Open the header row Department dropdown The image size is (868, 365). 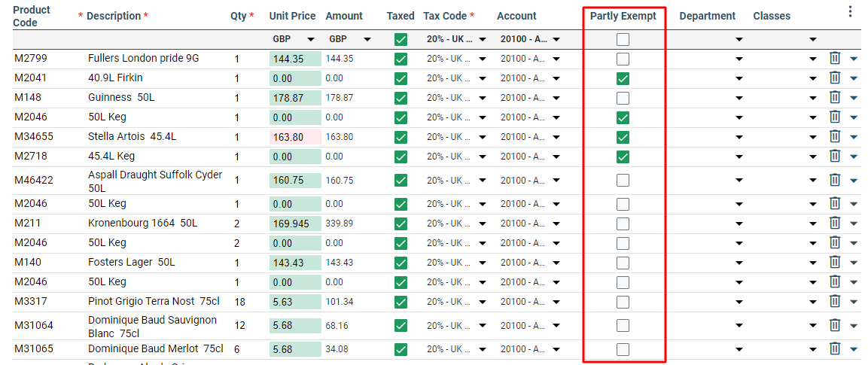tap(739, 40)
